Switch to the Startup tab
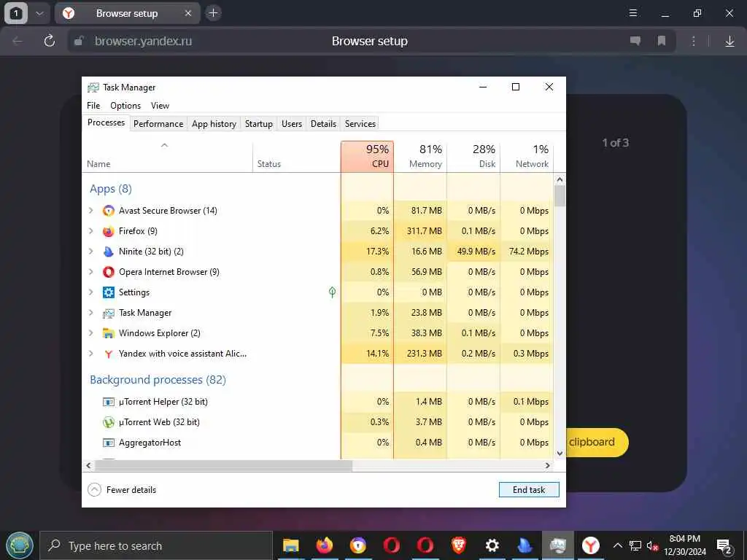 259,124
